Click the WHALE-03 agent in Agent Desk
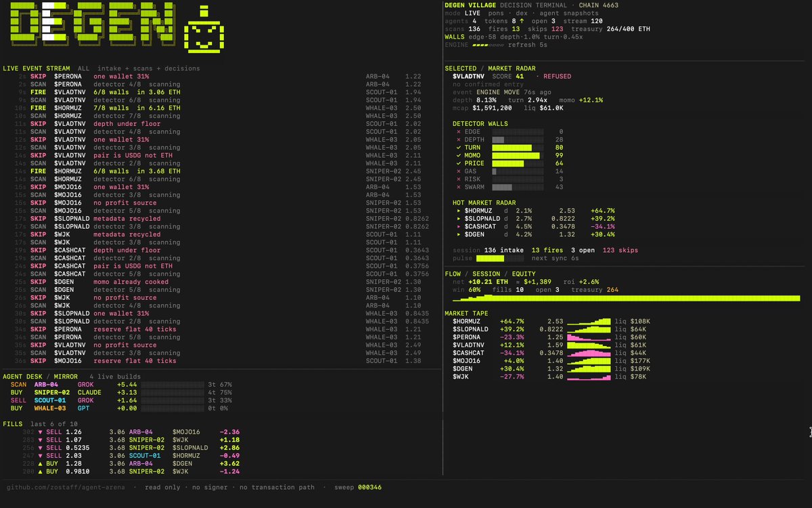 [x=50, y=408]
